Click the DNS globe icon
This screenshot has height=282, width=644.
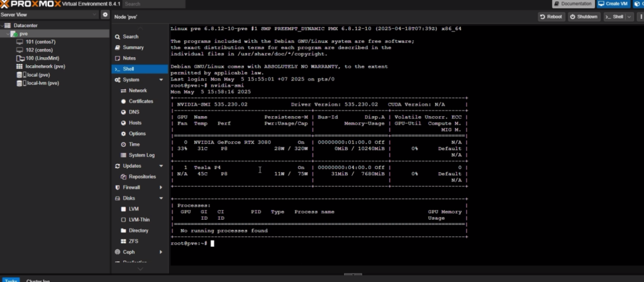pyautogui.click(x=124, y=112)
